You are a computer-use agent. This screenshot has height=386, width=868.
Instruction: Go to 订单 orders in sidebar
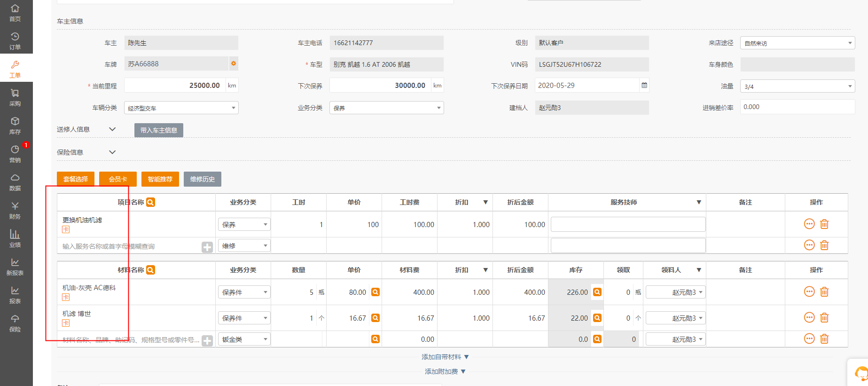pos(15,41)
